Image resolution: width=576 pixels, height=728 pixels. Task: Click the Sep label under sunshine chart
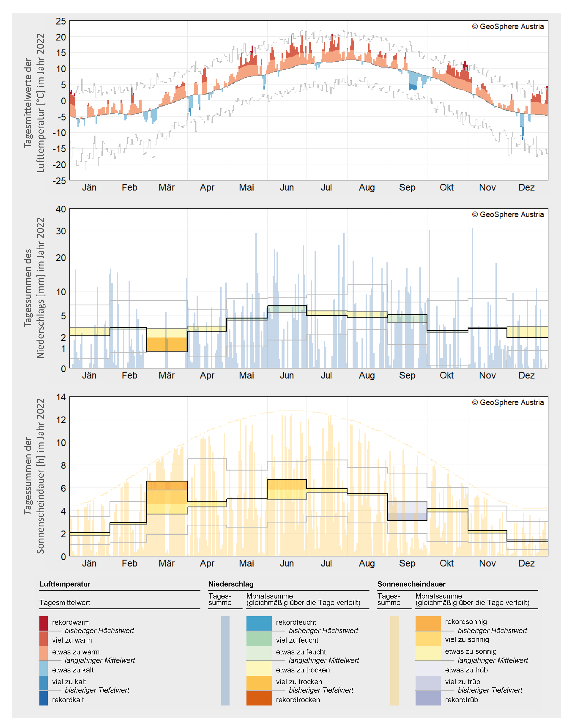pos(407,563)
